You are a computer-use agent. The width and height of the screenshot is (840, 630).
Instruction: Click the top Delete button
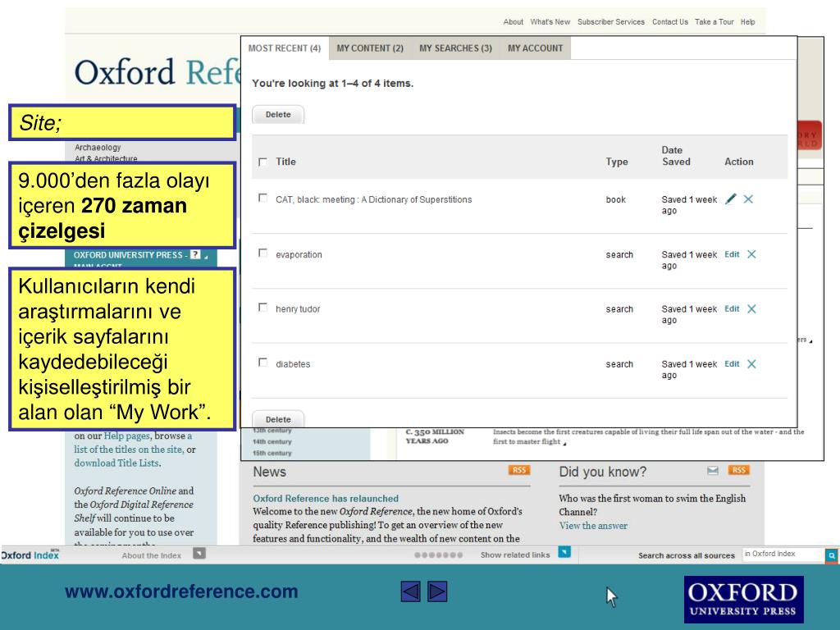278,115
